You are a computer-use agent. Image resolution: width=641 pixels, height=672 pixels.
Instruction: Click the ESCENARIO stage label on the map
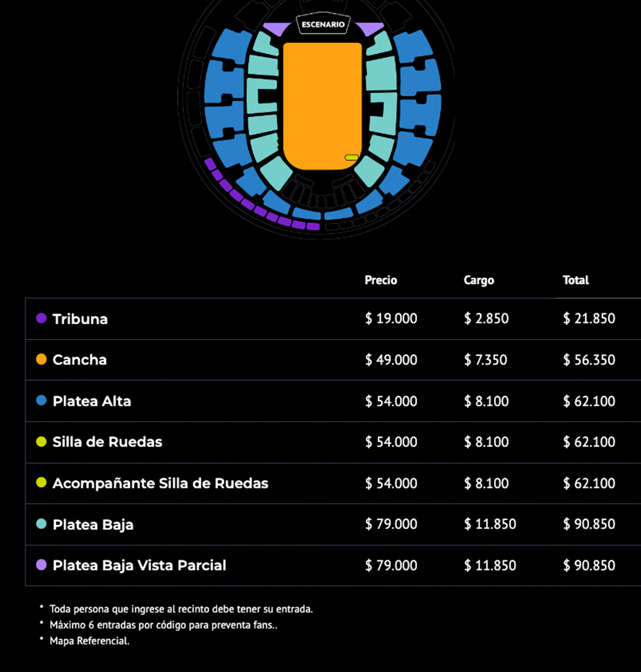[323, 25]
